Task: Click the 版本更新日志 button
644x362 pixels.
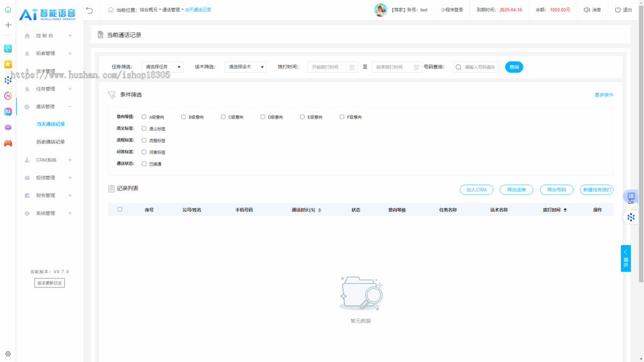Action: tap(49, 283)
